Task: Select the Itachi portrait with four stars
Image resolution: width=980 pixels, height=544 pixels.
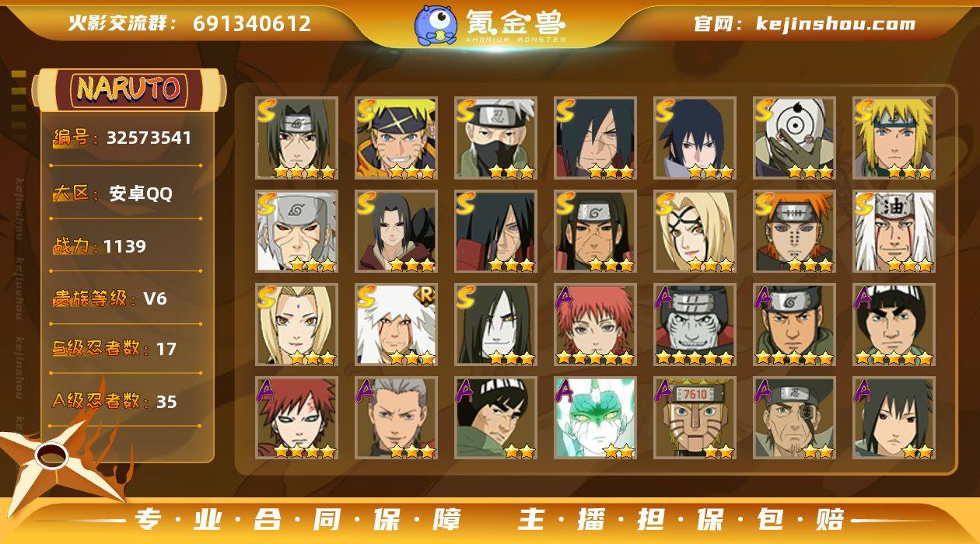Action: click(x=296, y=138)
